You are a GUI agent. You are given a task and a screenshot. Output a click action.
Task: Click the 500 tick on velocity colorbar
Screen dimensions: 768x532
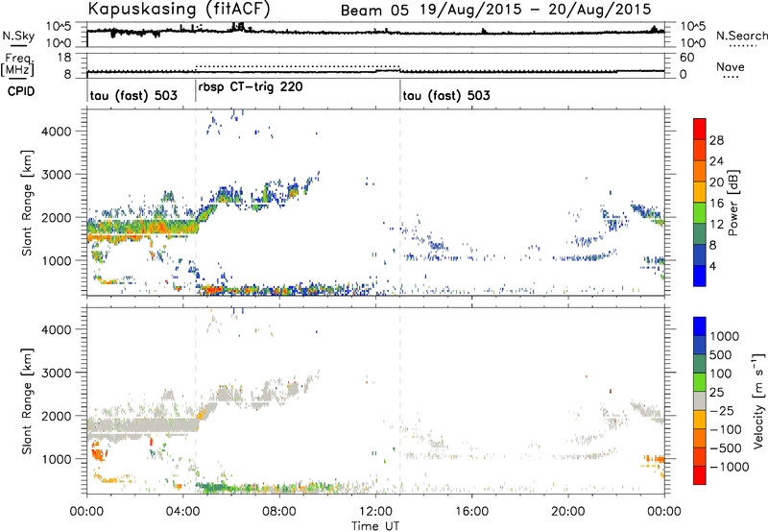(721, 354)
